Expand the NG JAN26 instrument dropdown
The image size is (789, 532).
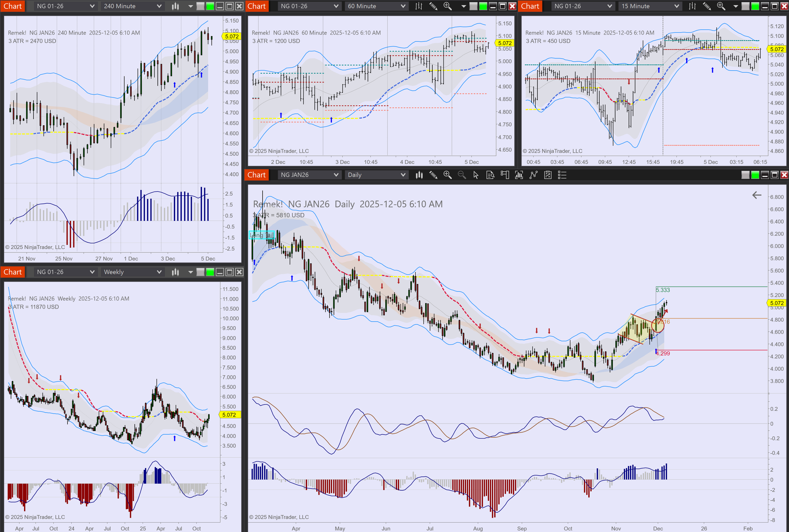pos(309,175)
